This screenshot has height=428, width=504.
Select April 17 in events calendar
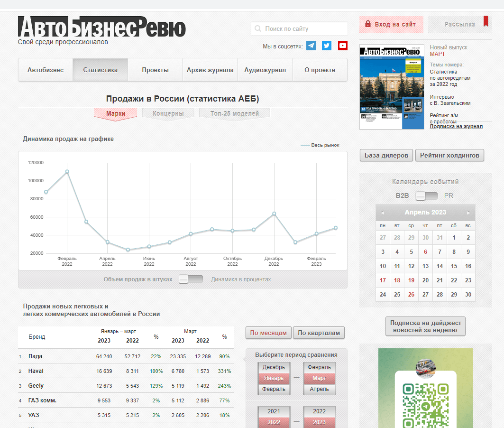click(383, 280)
